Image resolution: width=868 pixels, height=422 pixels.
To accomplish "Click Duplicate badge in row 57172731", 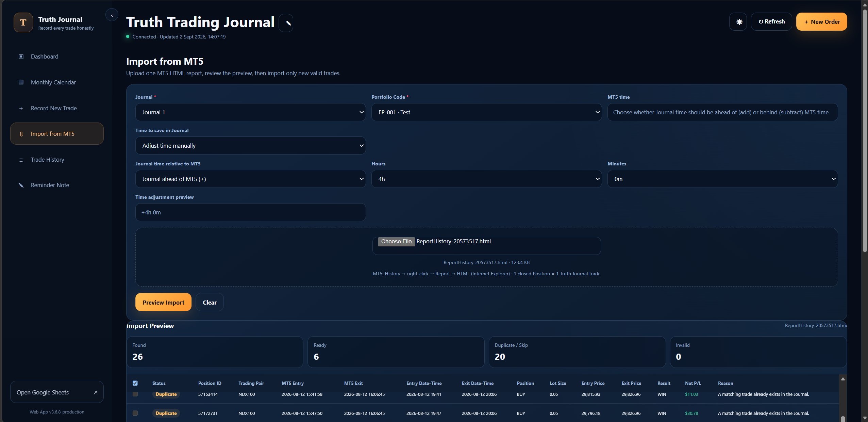I will [166, 413].
